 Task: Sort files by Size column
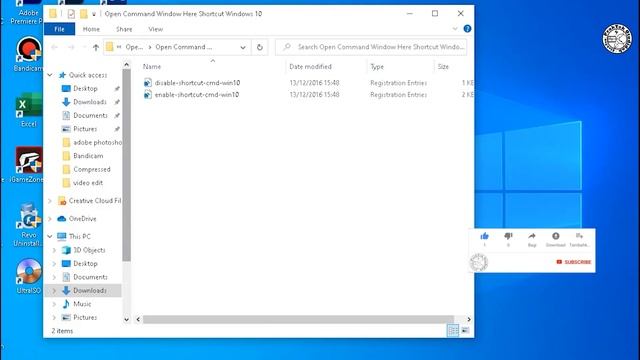[x=443, y=67]
